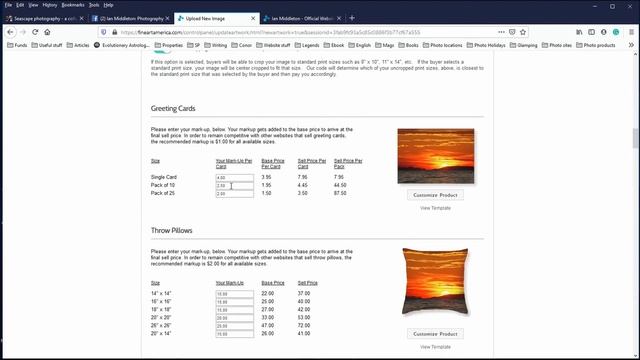Show more bookmarks with the chevron

coord(631,45)
